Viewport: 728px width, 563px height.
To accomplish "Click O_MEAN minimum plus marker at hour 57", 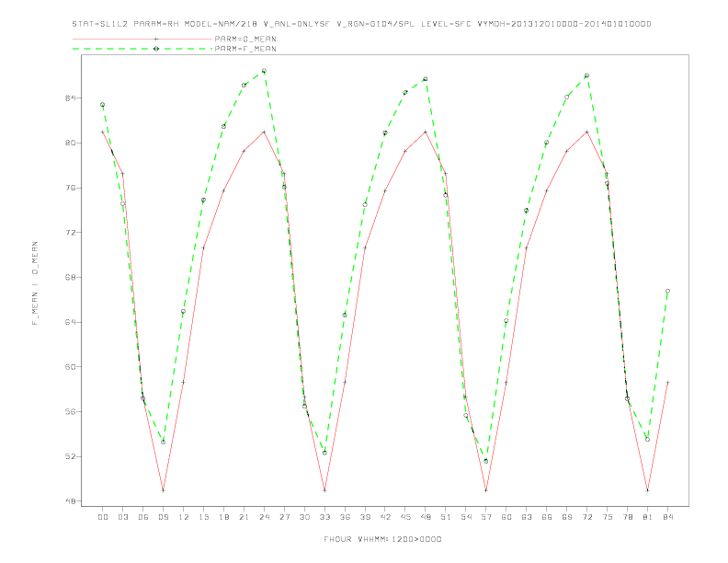I will pyautogui.click(x=486, y=490).
